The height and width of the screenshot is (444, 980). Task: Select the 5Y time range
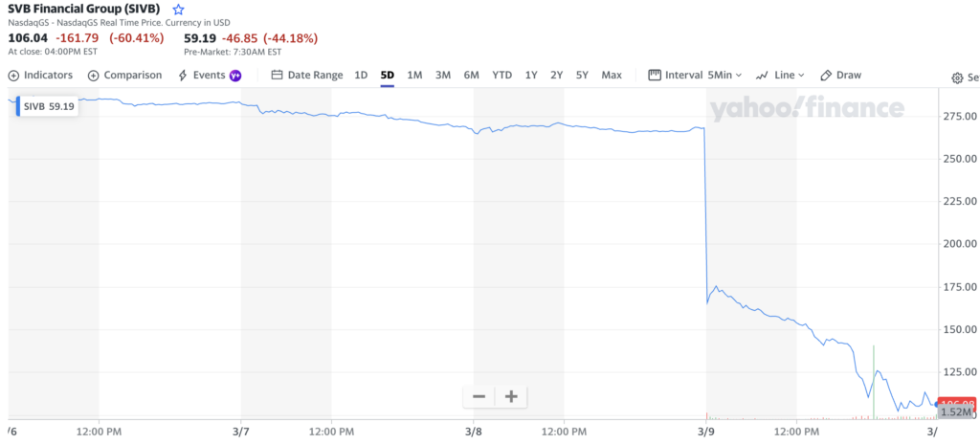582,76
